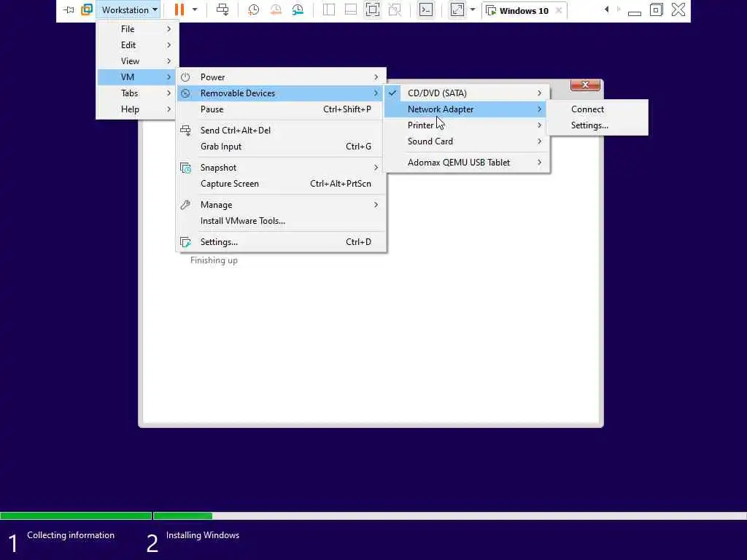
Task: Select Capture Screen menu item
Action: point(282,184)
